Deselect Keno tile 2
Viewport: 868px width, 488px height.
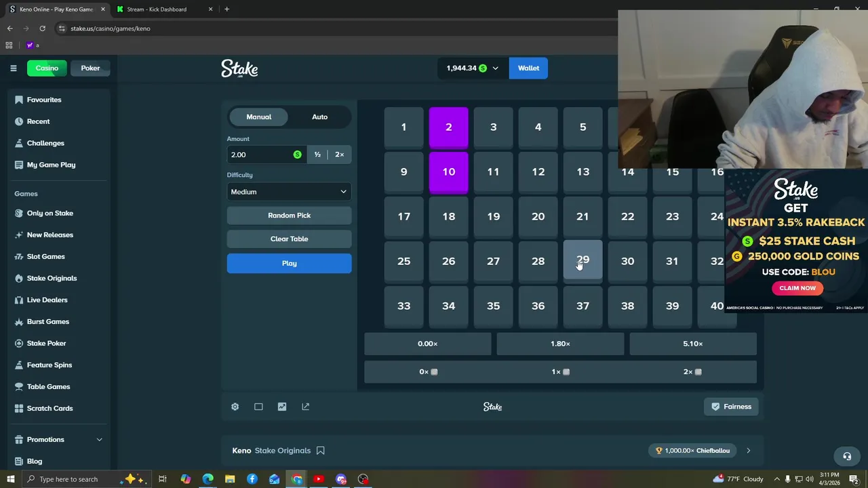coord(448,127)
